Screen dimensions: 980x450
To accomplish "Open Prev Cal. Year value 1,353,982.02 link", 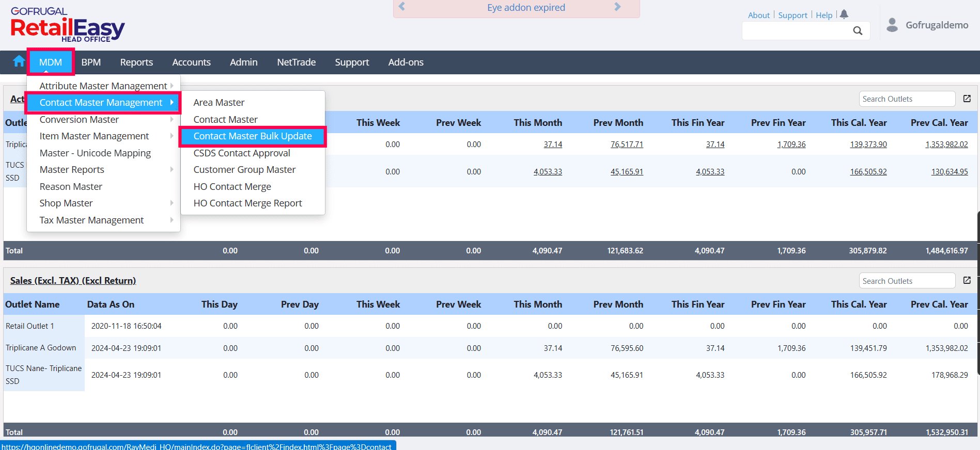I will click(946, 144).
